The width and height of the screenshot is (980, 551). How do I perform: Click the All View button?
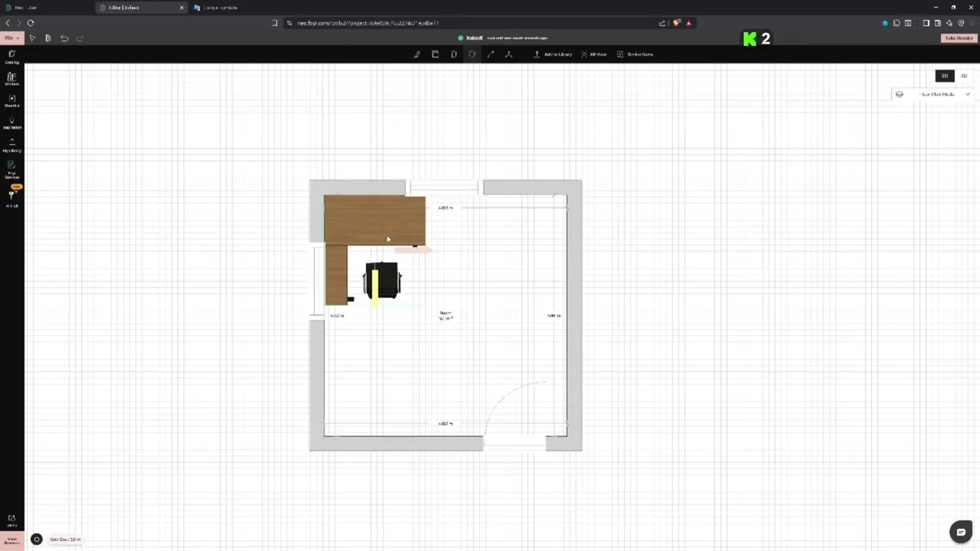click(x=593, y=54)
